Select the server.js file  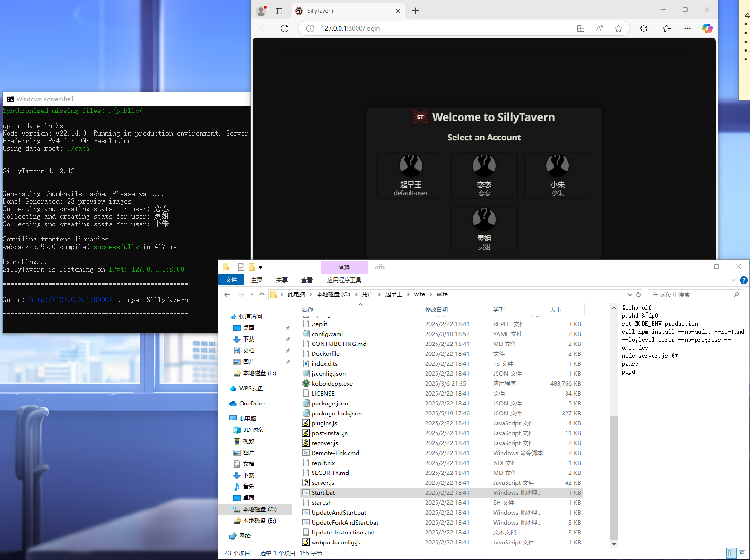323,483
